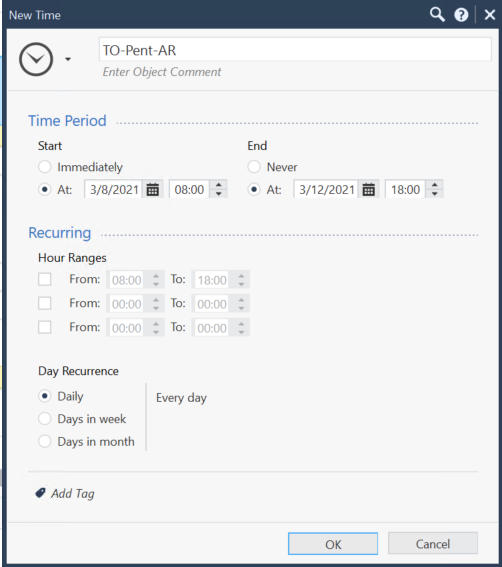Decrease start time with down arrow
The height and width of the screenshot is (567, 502).
(218, 194)
